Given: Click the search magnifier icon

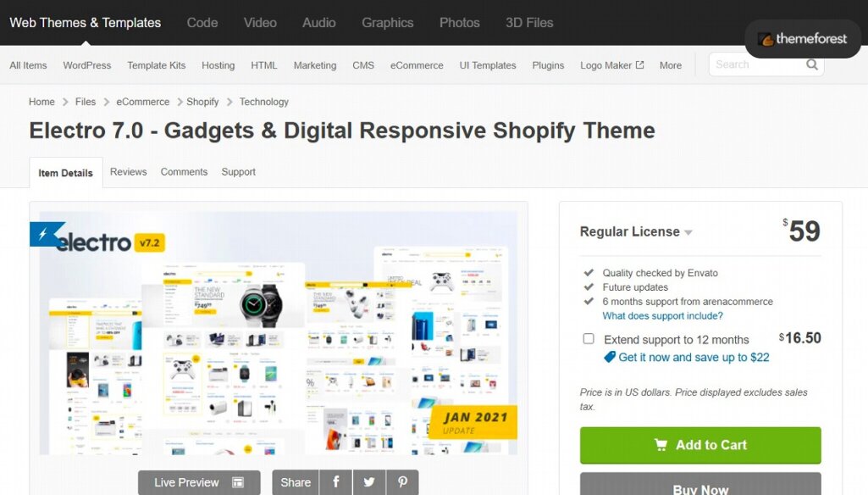Looking at the screenshot, I should (811, 64).
